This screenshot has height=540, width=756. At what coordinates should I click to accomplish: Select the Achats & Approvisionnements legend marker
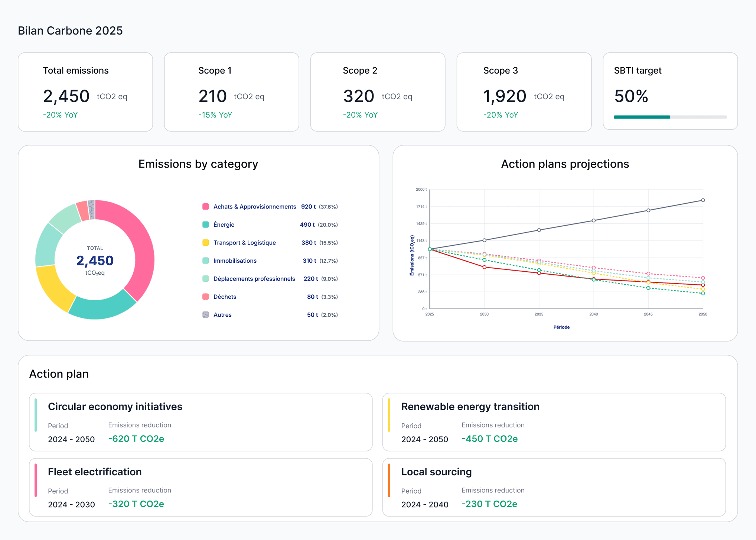[x=205, y=207]
